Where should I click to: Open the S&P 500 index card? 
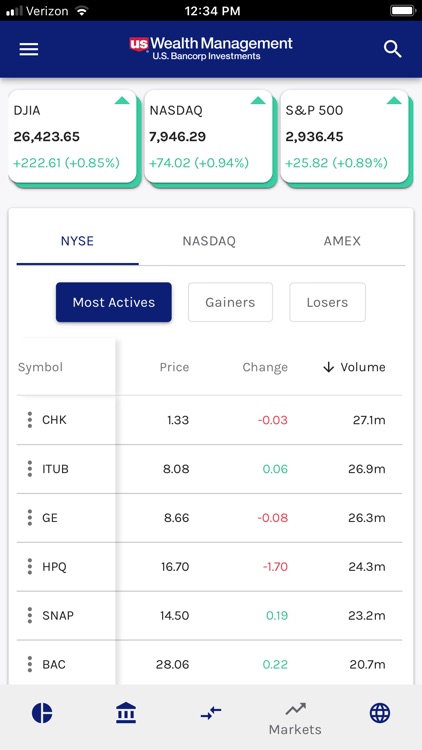pyautogui.click(x=344, y=136)
